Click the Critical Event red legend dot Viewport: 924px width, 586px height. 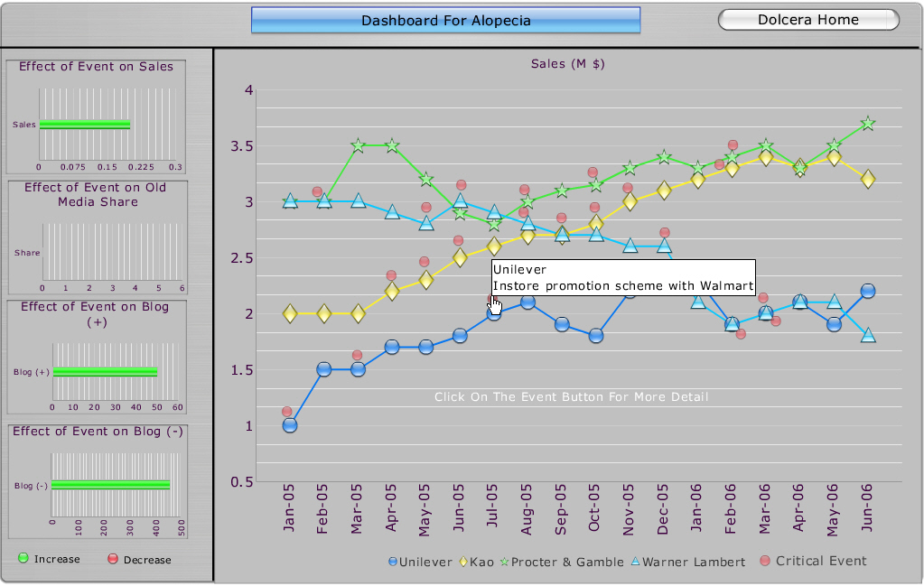(766, 561)
